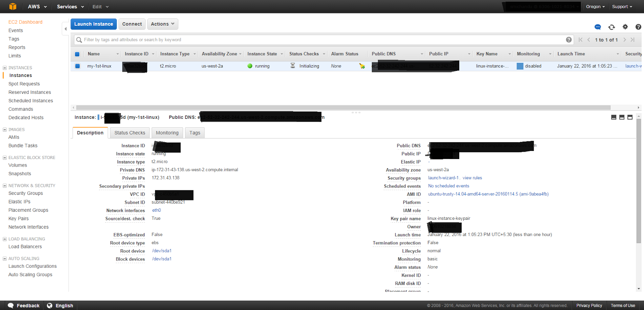Viewport: 644px width, 310px height.
Task: Open the launch-wizard-1 security group link
Action: [x=443, y=178]
